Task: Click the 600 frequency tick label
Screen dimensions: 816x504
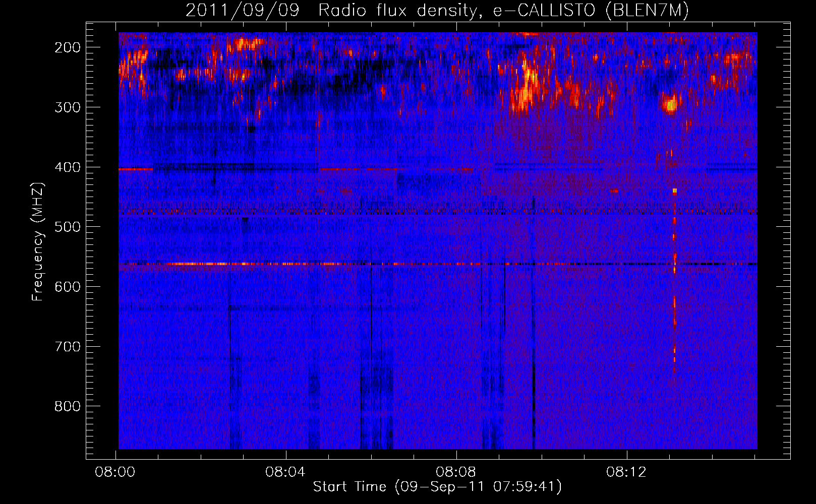Action: click(x=68, y=287)
